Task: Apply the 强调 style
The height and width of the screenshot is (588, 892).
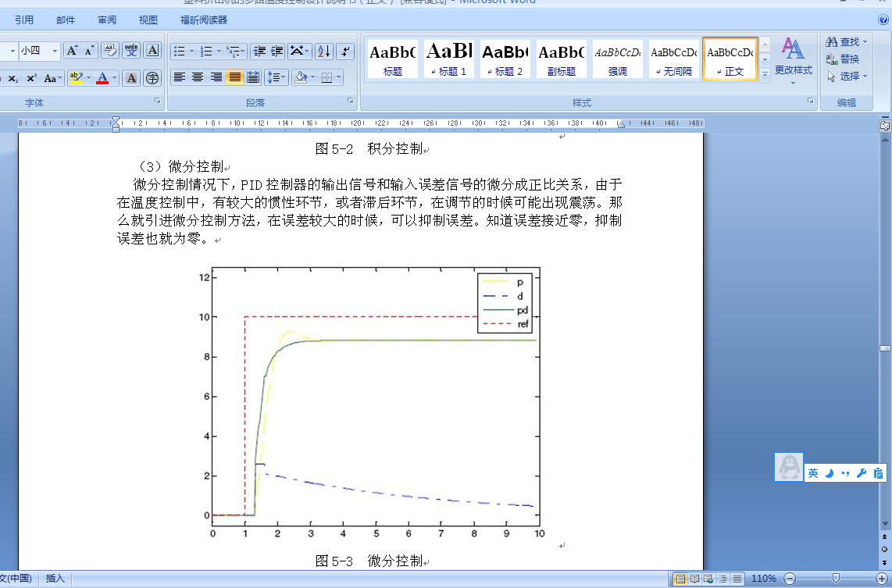Action: pos(617,59)
